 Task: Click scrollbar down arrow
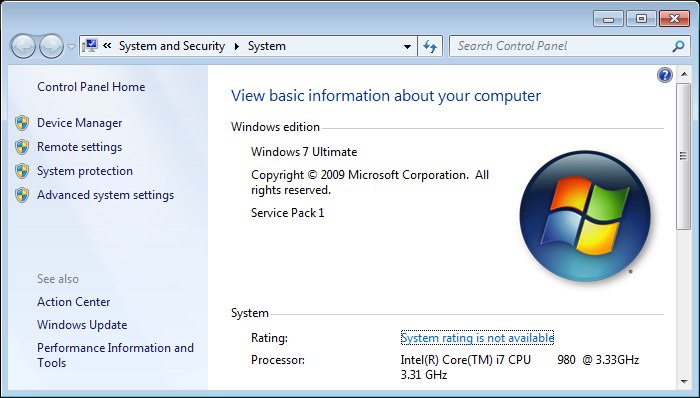(684, 381)
